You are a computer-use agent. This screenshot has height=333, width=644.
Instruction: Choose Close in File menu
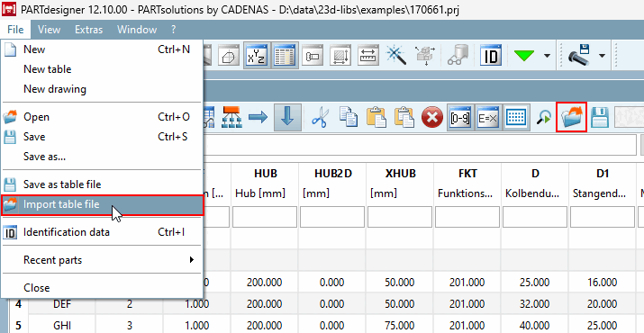pos(102,288)
